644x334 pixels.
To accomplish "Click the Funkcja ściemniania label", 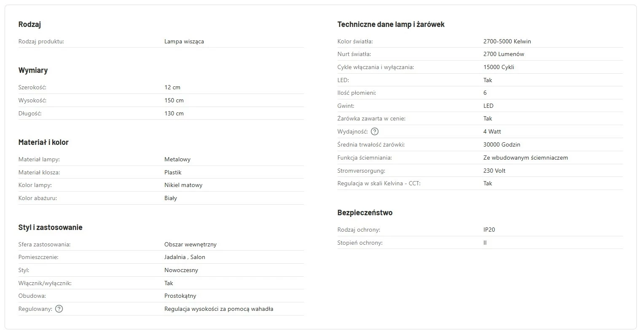I will click(x=365, y=158).
